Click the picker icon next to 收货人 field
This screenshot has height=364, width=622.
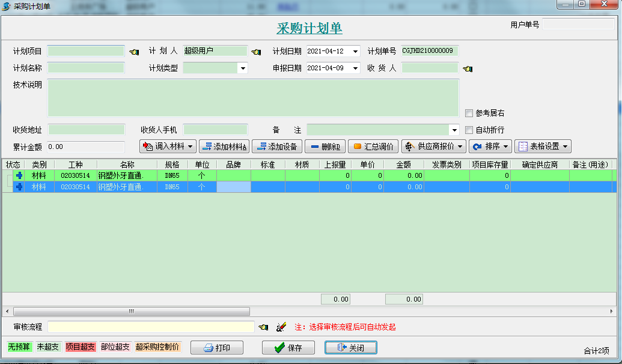(468, 68)
